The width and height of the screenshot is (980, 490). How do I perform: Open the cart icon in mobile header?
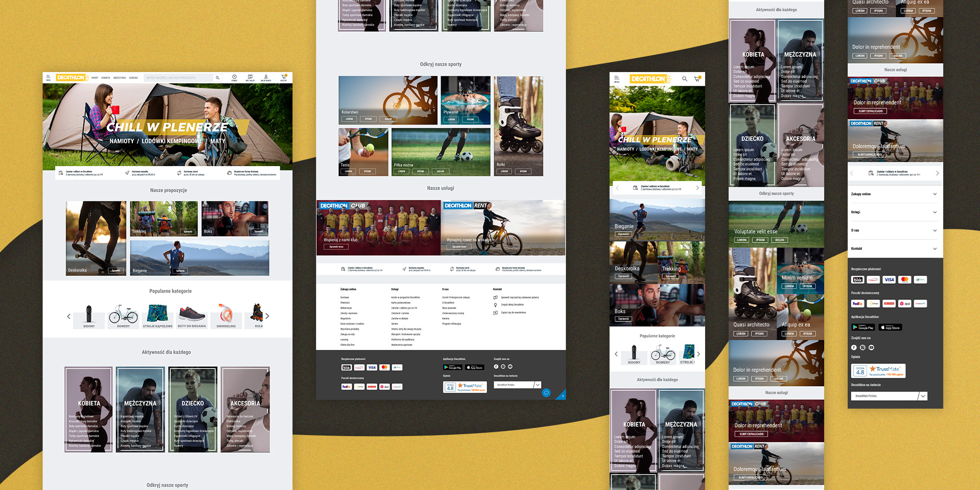[697, 79]
